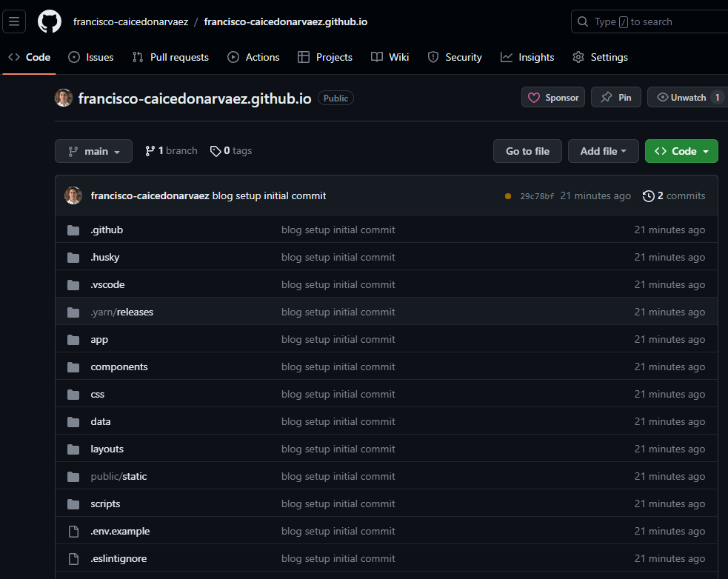Image resolution: width=728 pixels, height=579 pixels.
Task: Open the hamburger navigation menu
Action: point(14,21)
